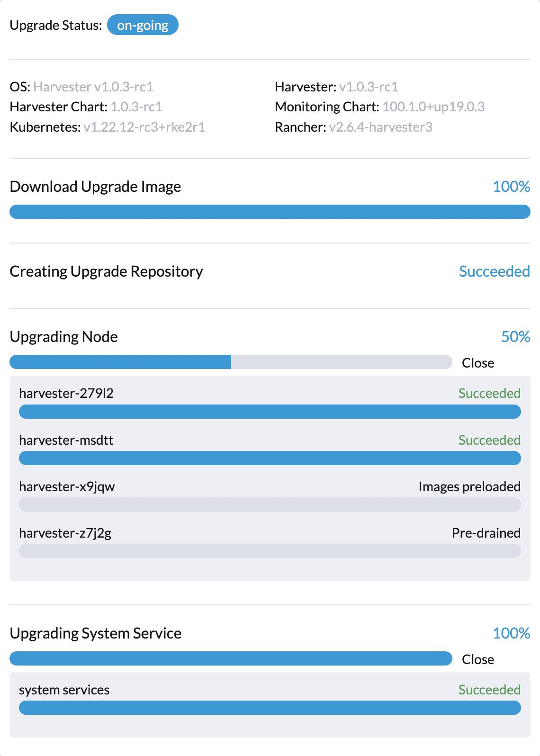
Task: Click the 50% label for Upgrading Node
Action: (516, 337)
